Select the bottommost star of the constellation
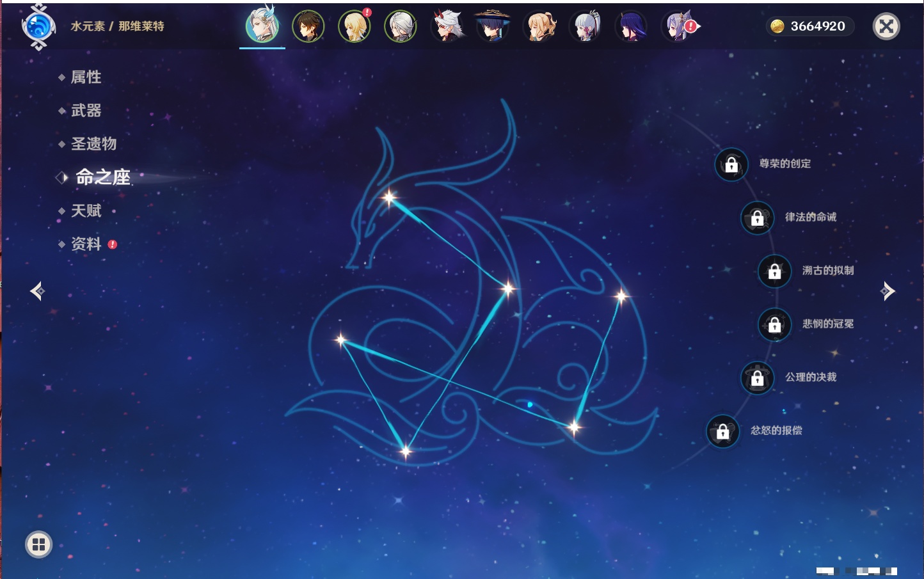924x579 pixels. coord(405,452)
